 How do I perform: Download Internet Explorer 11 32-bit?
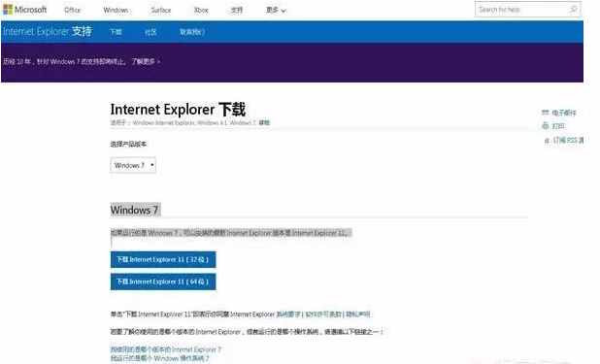click(163, 259)
